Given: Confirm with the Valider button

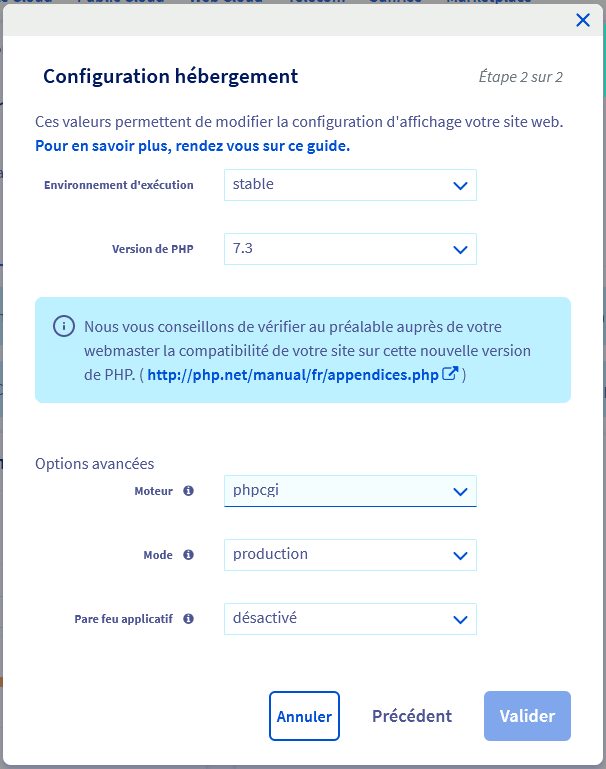Looking at the screenshot, I should point(527,716).
